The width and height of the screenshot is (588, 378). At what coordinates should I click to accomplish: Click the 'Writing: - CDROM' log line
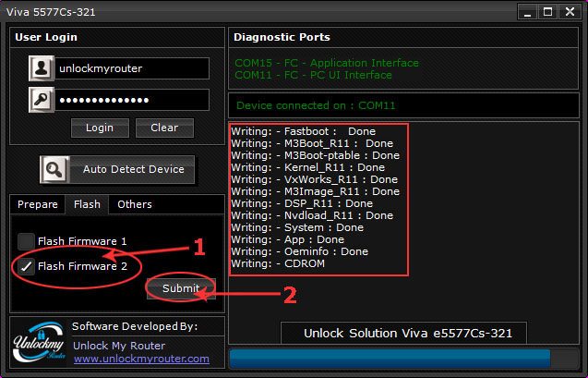click(x=278, y=263)
